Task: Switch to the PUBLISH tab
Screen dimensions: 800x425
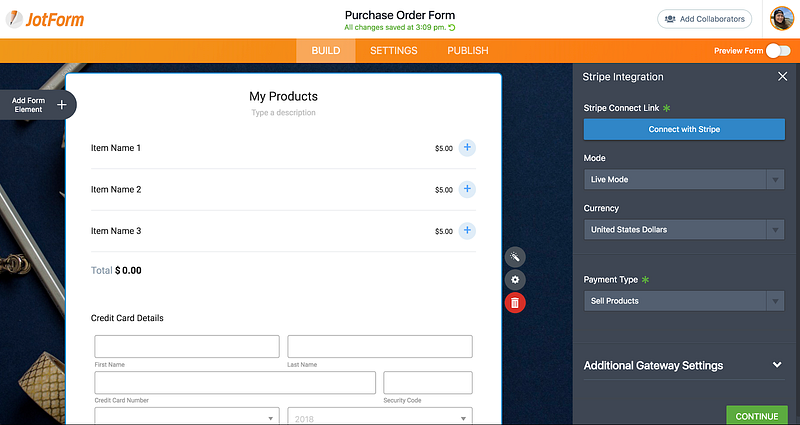Action: coord(468,51)
